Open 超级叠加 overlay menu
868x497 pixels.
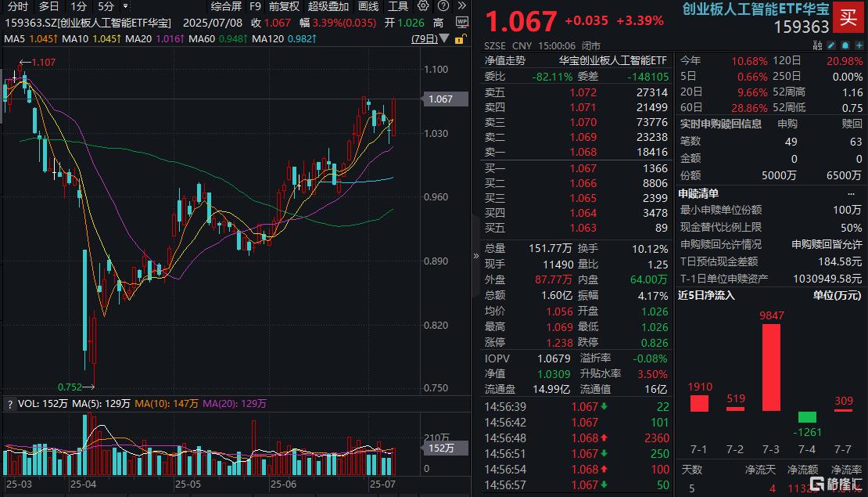pyautogui.click(x=328, y=6)
